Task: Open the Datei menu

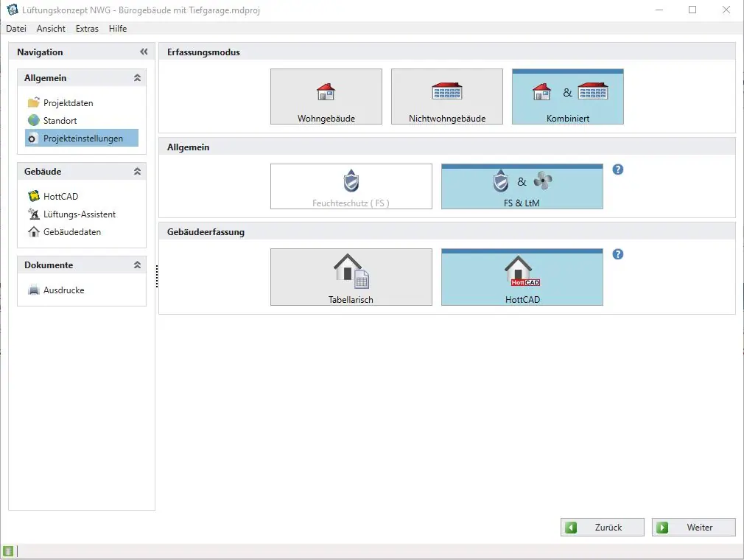Action: (x=16, y=29)
